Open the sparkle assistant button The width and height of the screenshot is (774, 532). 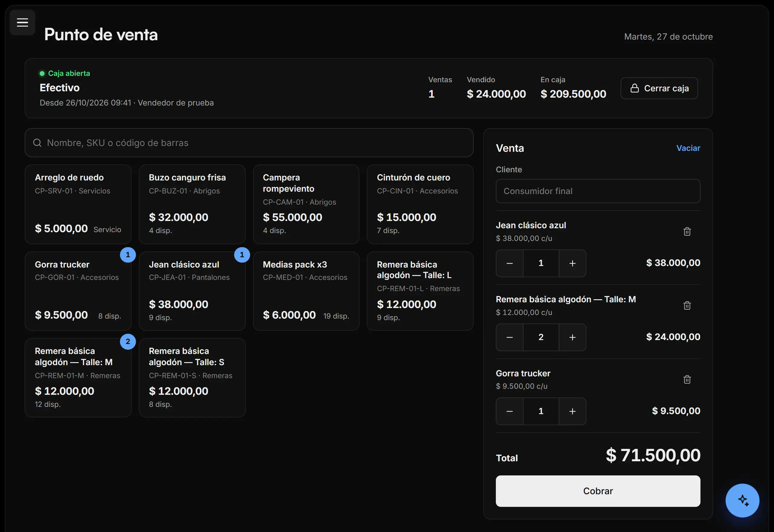point(742,500)
